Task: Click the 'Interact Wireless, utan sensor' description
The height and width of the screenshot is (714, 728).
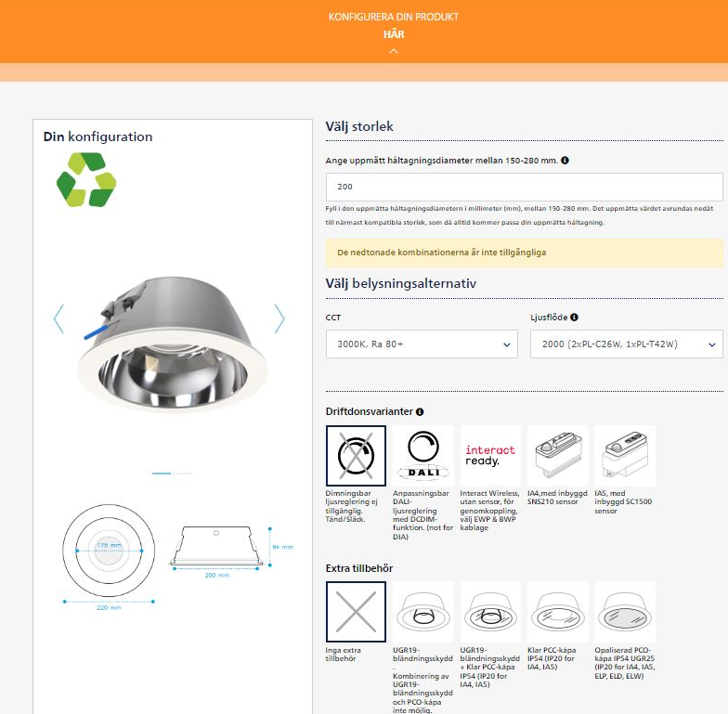Action: [x=490, y=511]
